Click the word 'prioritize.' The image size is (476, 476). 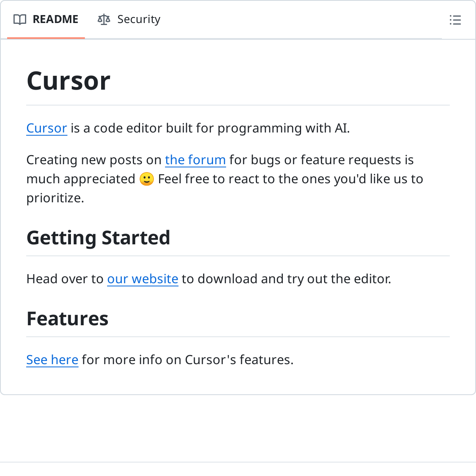coord(55,198)
